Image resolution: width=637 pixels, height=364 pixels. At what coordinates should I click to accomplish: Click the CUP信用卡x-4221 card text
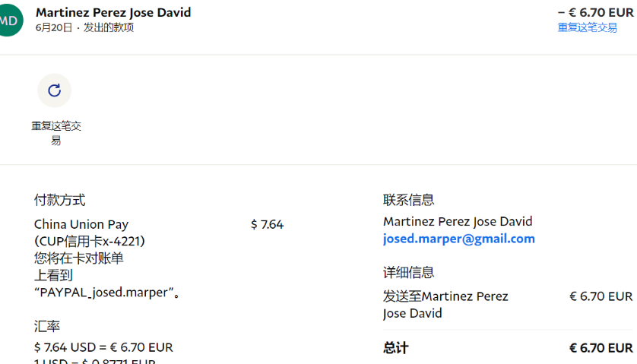(x=90, y=241)
